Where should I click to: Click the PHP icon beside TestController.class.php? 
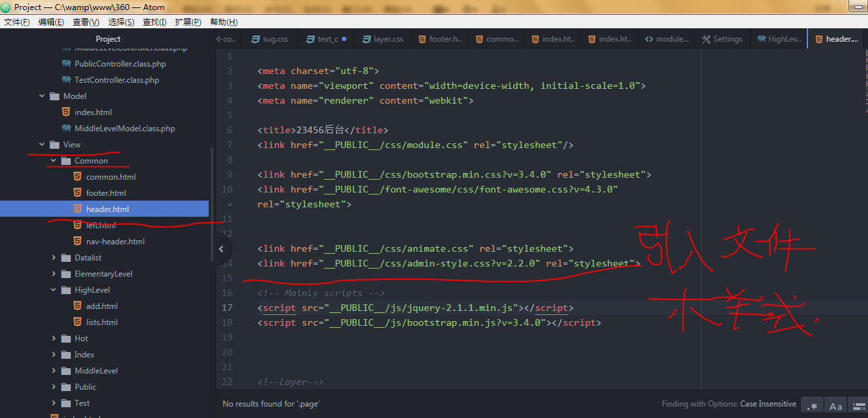[66, 80]
